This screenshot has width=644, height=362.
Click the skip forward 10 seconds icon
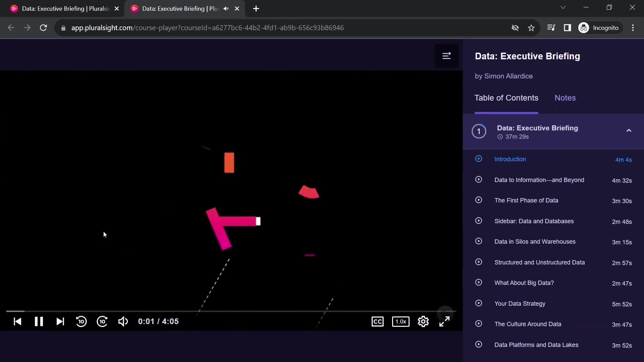[x=102, y=321]
